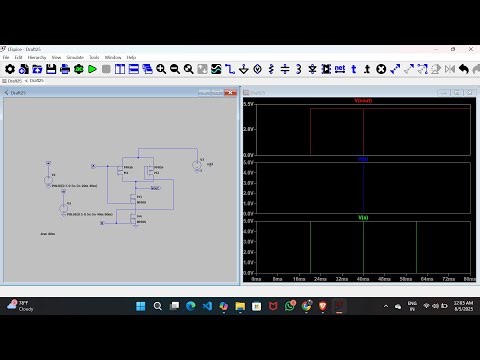
Task: Toggle the waveform viewer plot icon
Action: tap(216, 69)
